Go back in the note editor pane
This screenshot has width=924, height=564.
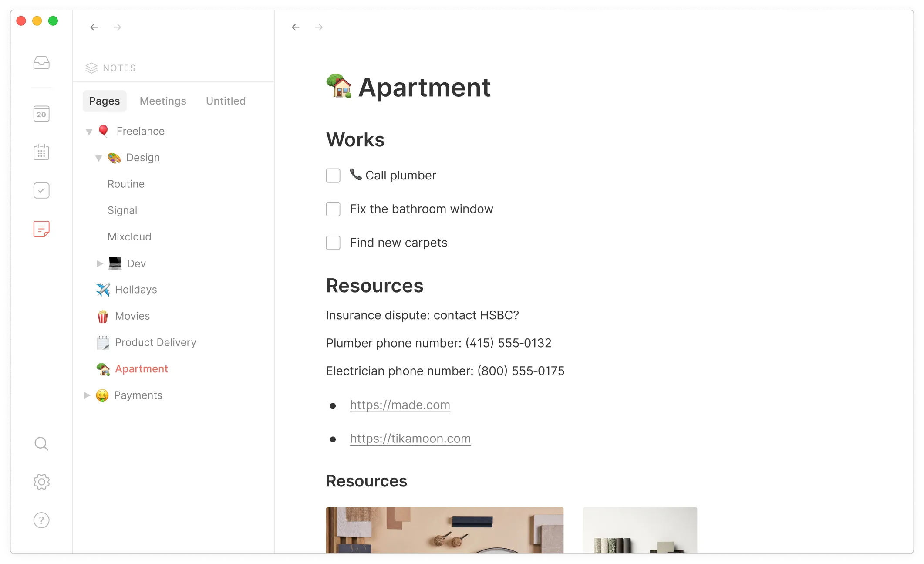tap(296, 27)
